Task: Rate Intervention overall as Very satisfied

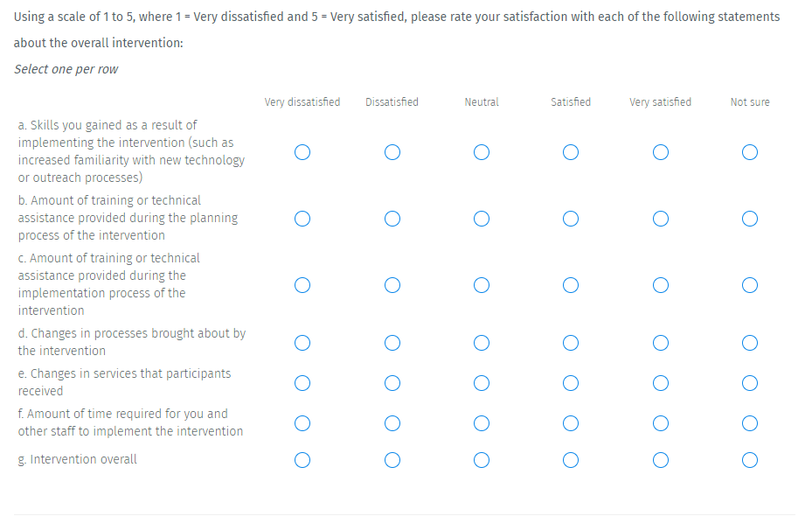Action: pos(660,459)
